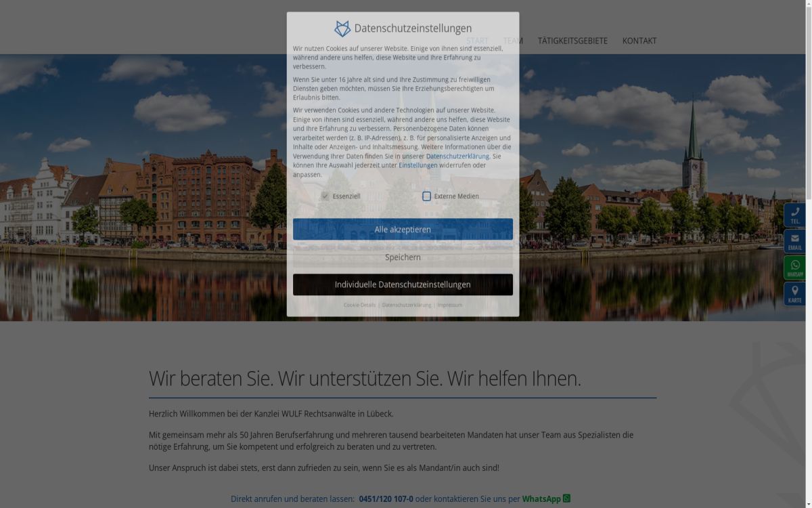Open the Impressum link at the dialog bottom
The height and width of the screenshot is (508, 812).
pyautogui.click(x=449, y=305)
